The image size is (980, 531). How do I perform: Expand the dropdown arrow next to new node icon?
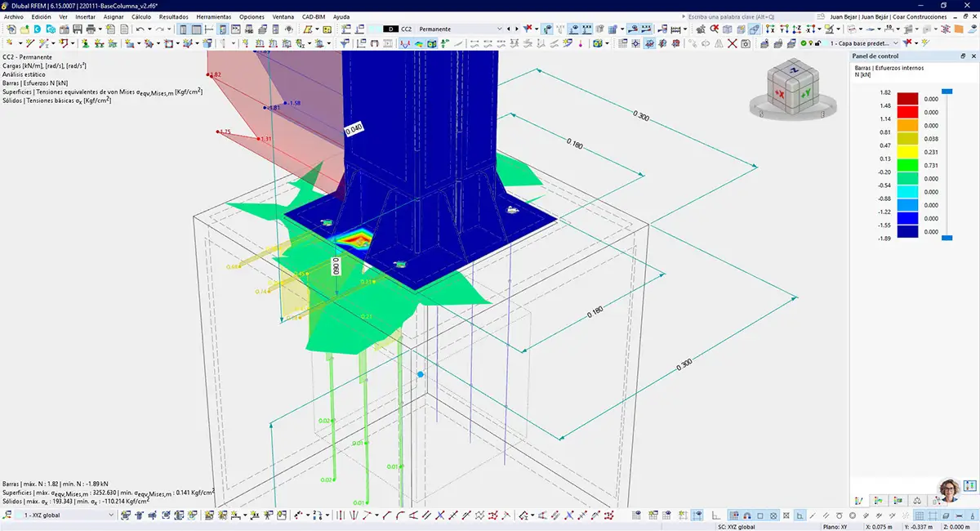pos(20,42)
